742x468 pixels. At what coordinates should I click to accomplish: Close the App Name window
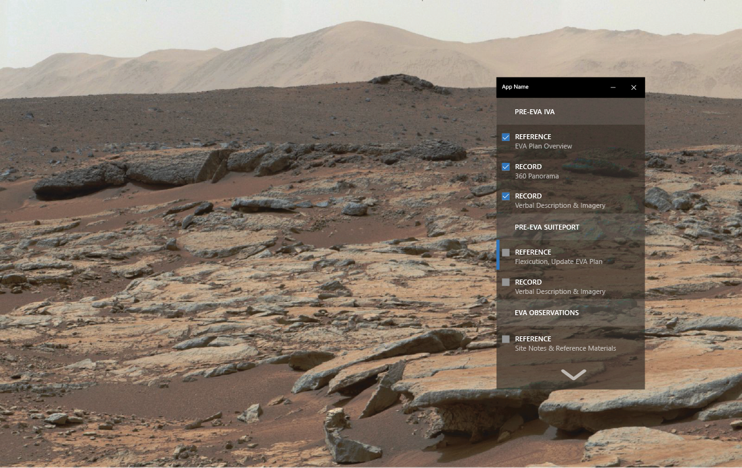click(x=634, y=88)
